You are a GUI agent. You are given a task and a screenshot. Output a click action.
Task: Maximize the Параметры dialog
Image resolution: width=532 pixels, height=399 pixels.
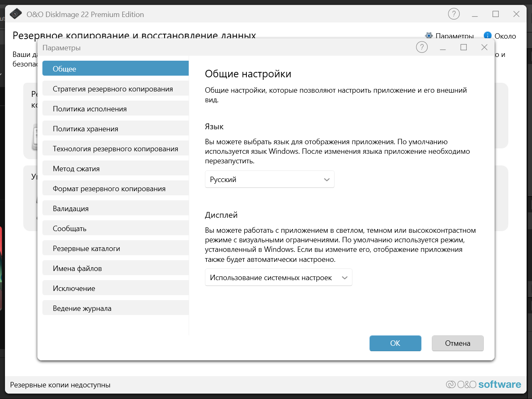[463, 47]
